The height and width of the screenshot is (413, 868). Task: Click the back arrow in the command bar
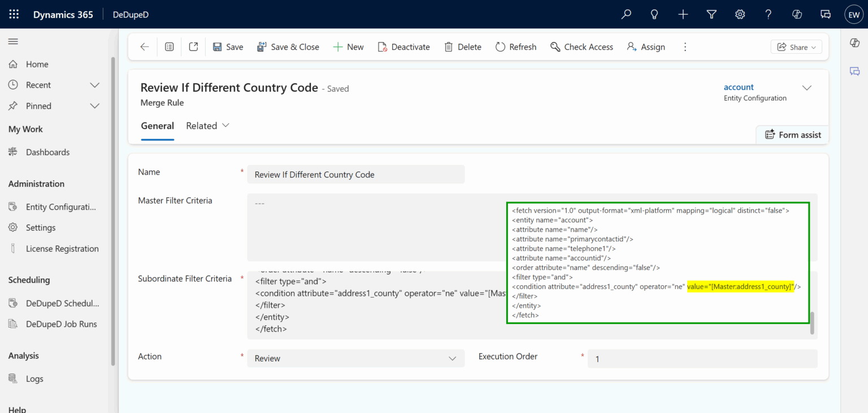pyautogui.click(x=145, y=46)
